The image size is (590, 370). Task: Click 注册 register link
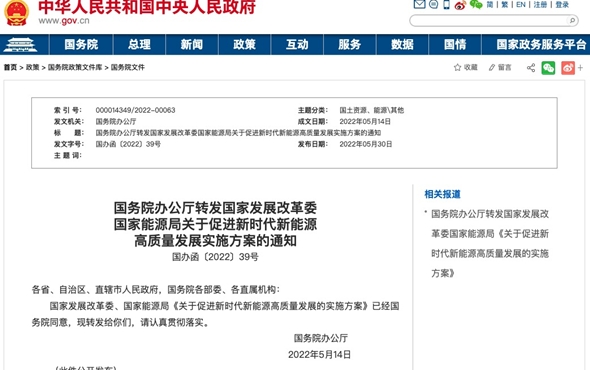tap(540, 5)
